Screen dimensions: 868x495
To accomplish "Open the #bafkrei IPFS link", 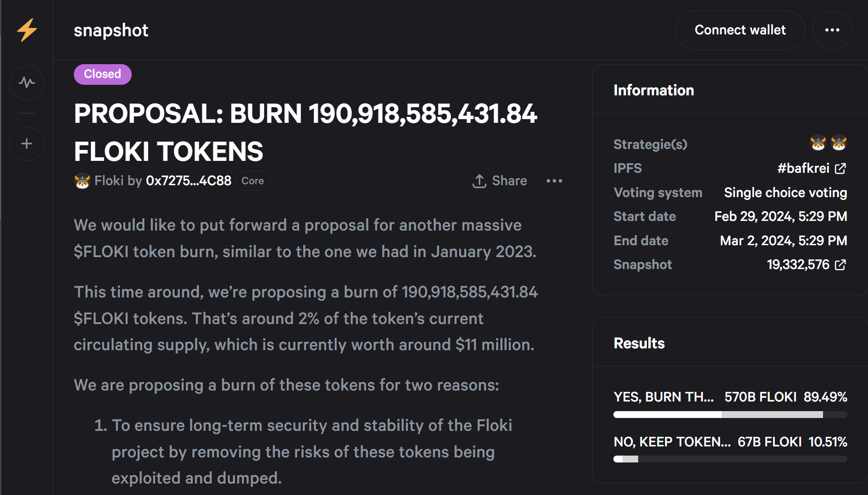I will click(803, 169).
